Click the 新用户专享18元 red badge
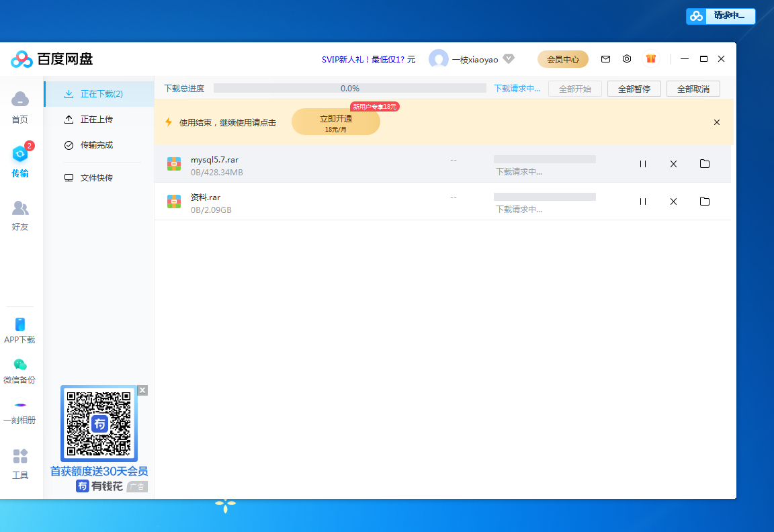This screenshot has width=774, height=532. [375, 107]
